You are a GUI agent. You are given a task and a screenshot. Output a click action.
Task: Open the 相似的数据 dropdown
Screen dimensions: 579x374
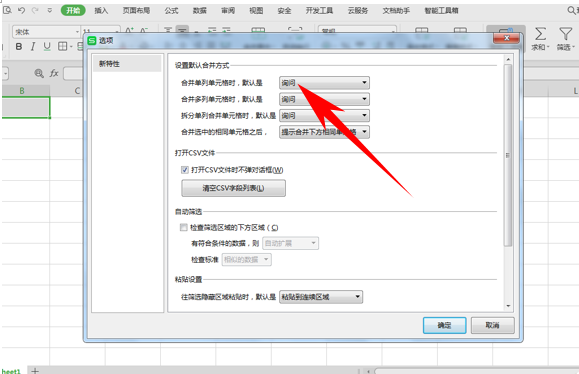(246, 260)
